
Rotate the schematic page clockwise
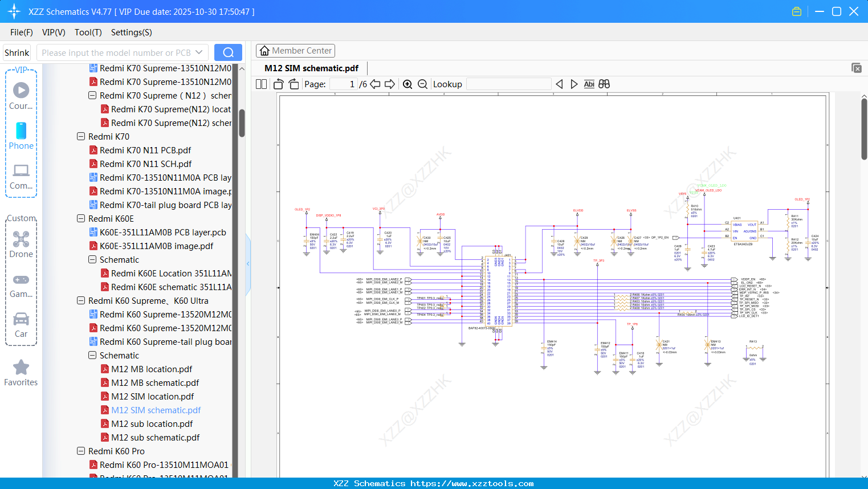pos(293,83)
